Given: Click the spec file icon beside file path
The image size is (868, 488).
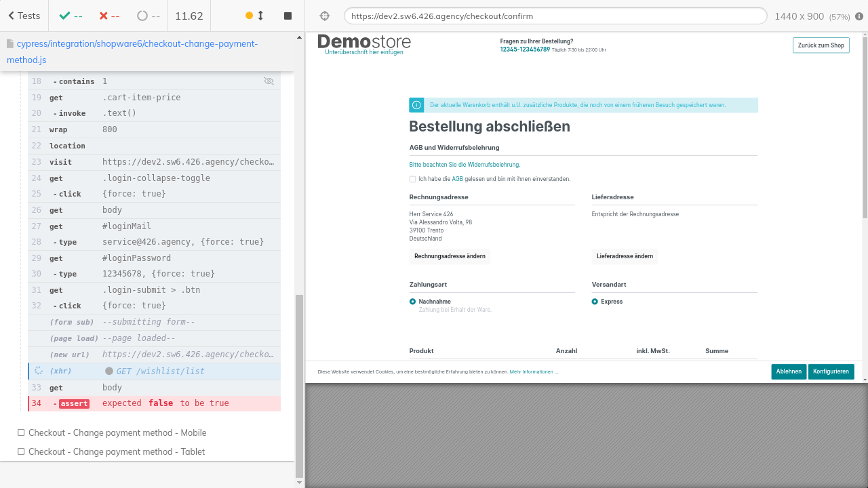Looking at the screenshot, I should coord(10,44).
